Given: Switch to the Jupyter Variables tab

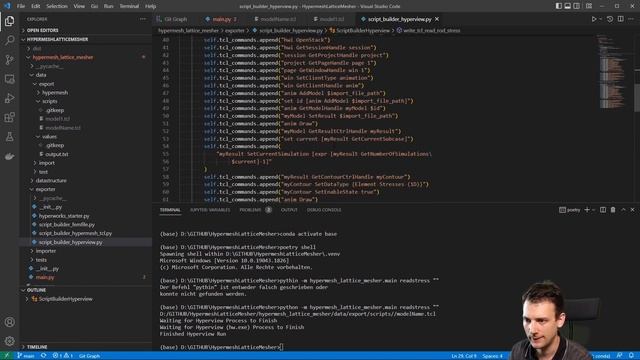Looking at the screenshot, I should [x=210, y=210].
